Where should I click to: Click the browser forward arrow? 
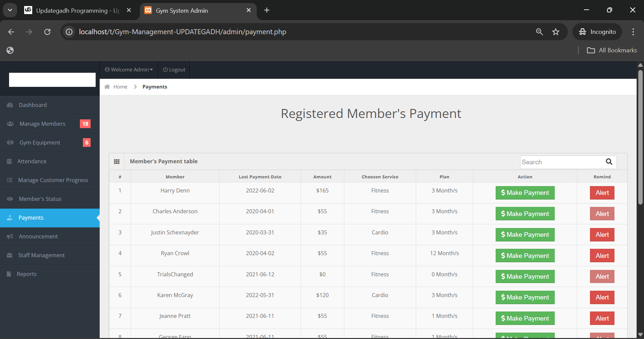point(29,32)
